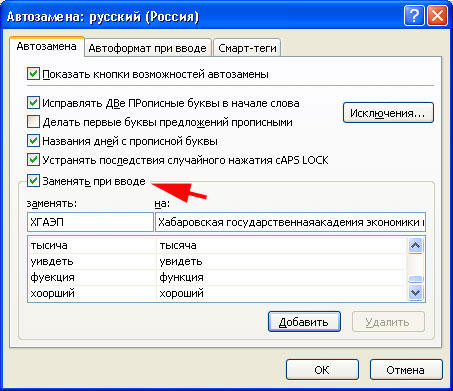Open the Исключения... button
453x391 pixels.
388,113
